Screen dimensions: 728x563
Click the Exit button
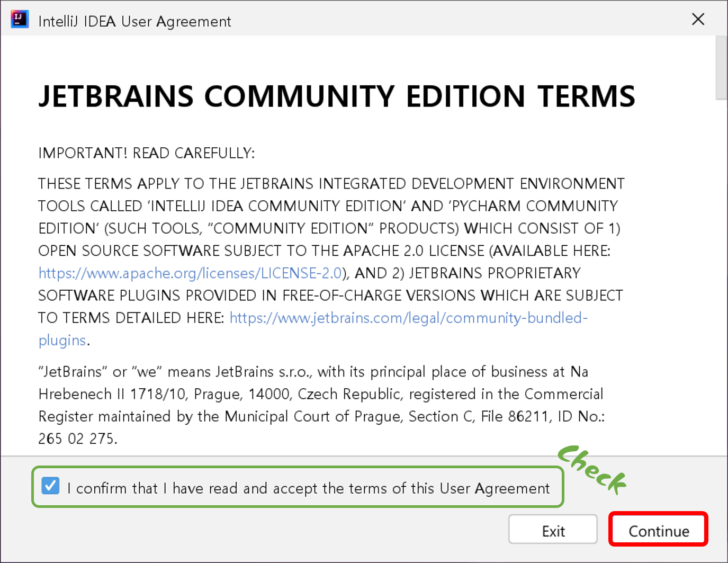(553, 530)
